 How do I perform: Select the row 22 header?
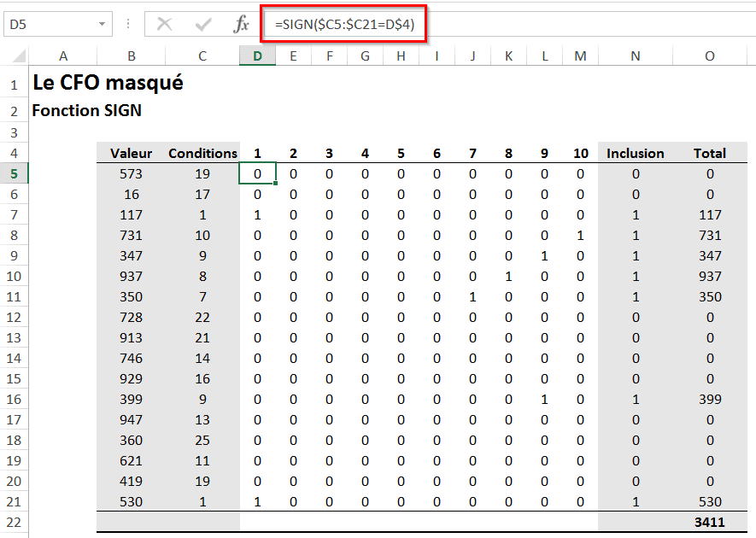(x=14, y=522)
